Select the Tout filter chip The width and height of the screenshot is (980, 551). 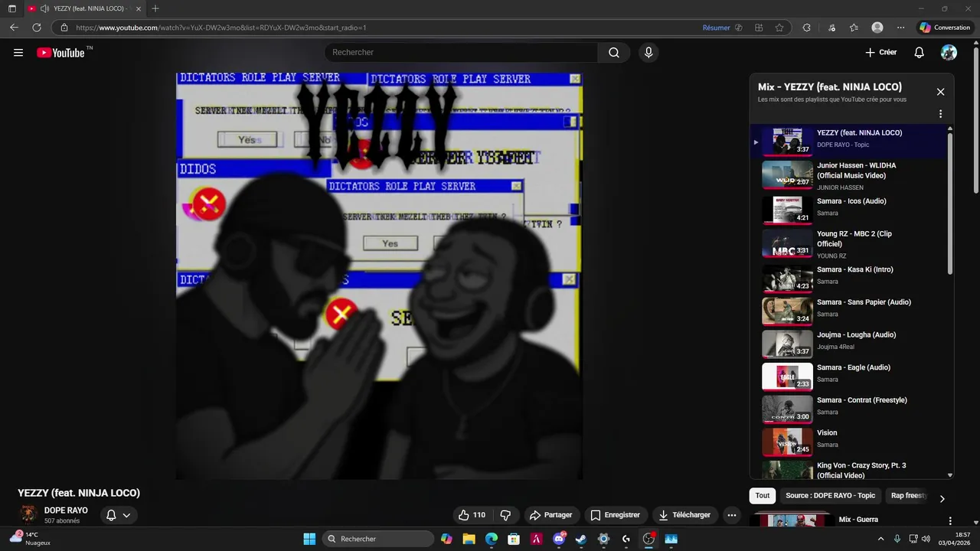pos(763,496)
